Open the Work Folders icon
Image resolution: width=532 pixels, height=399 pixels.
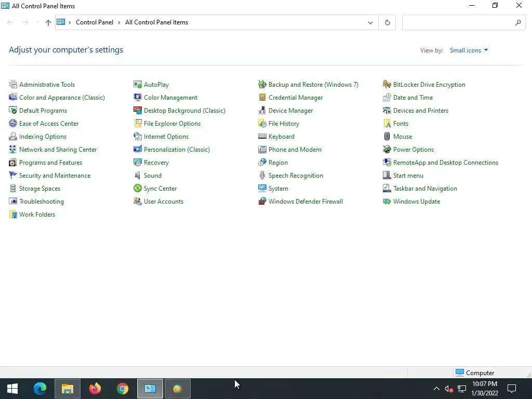13,215
